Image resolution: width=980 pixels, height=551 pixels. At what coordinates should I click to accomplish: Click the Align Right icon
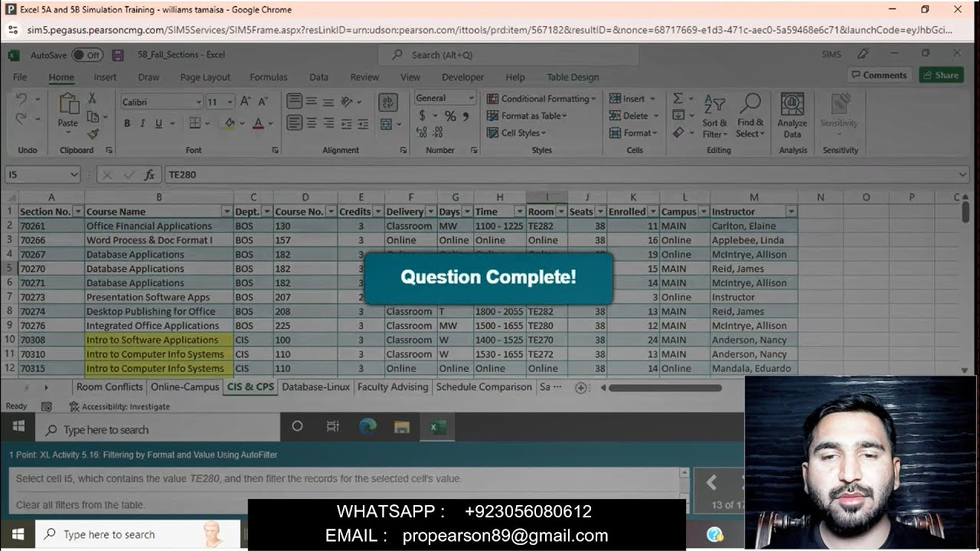click(328, 123)
